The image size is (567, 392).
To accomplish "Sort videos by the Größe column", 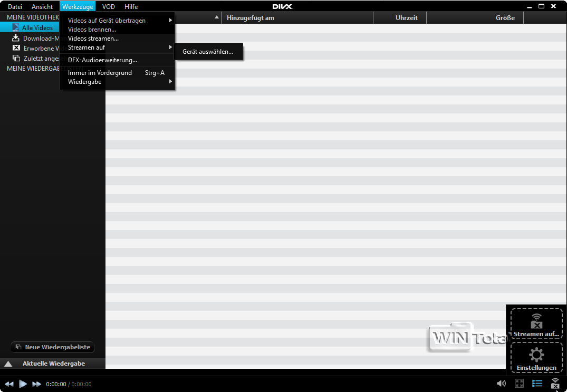I will [505, 17].
